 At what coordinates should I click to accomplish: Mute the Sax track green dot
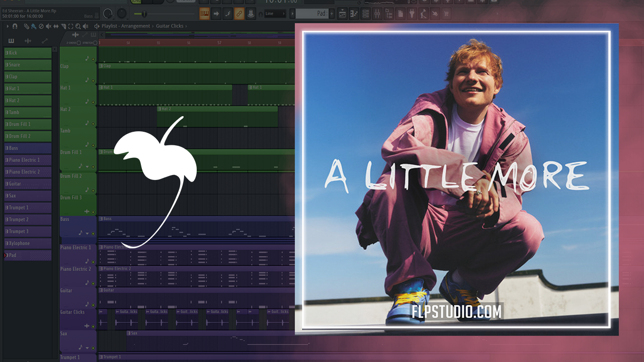point(93,348)
